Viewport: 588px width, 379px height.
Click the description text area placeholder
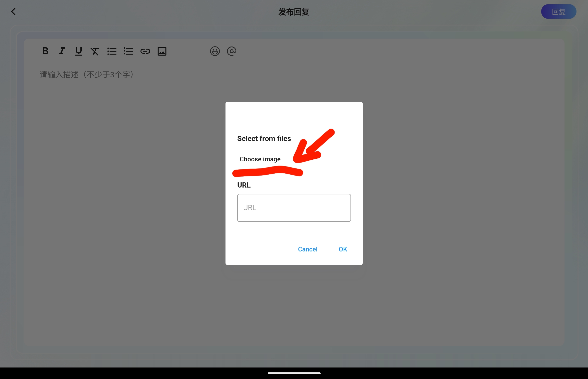click(87, 75)
